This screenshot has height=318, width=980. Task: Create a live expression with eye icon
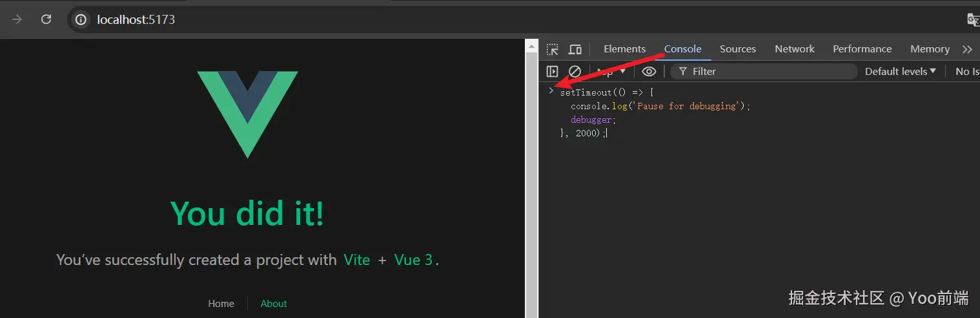(x=649, y=71)
